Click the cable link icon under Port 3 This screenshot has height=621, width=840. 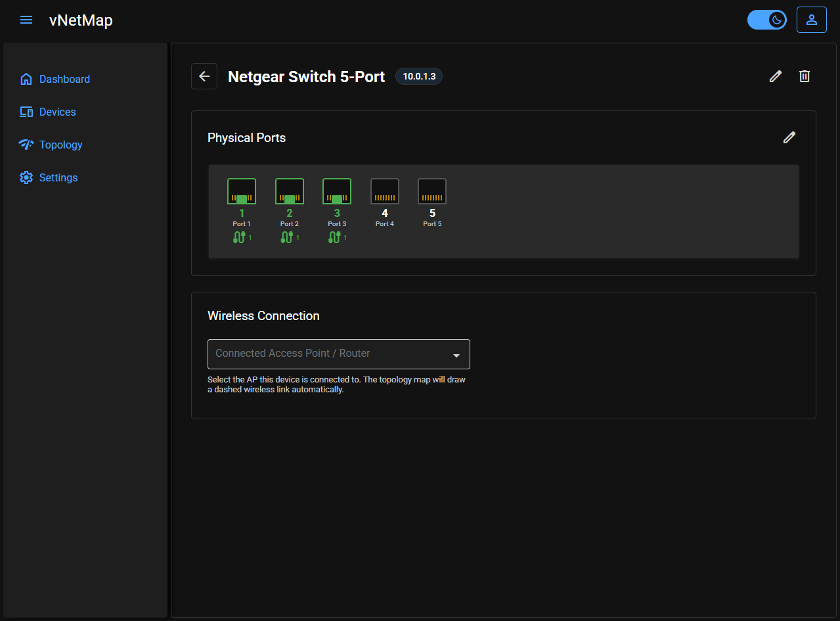(334, 237)
